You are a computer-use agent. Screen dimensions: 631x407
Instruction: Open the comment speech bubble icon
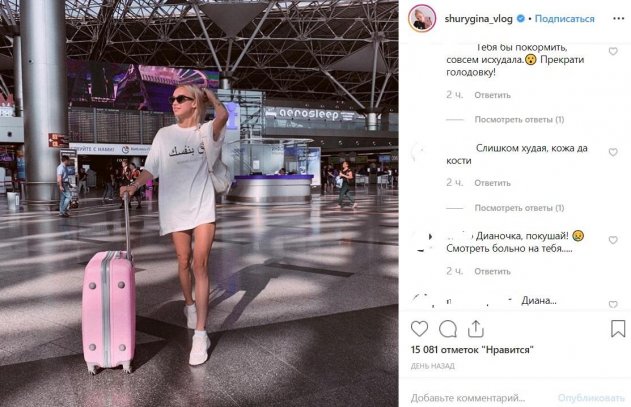(447, 329)
